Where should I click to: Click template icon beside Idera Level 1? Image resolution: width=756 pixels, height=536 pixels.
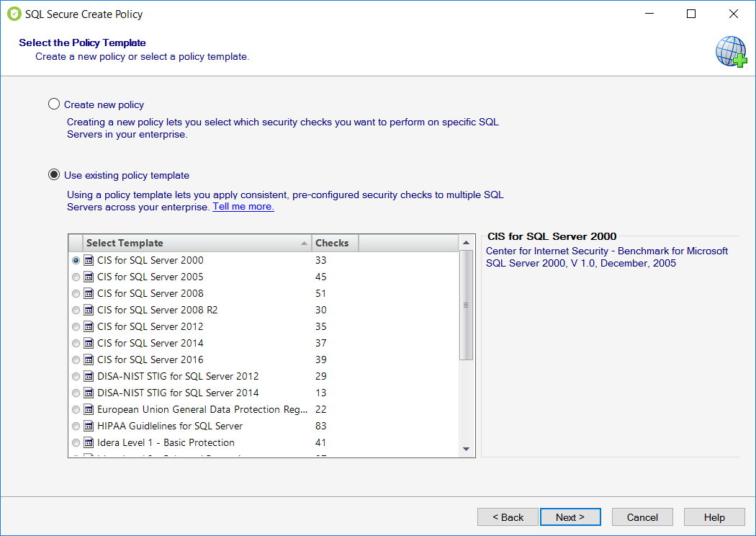(x=89, y=442)
